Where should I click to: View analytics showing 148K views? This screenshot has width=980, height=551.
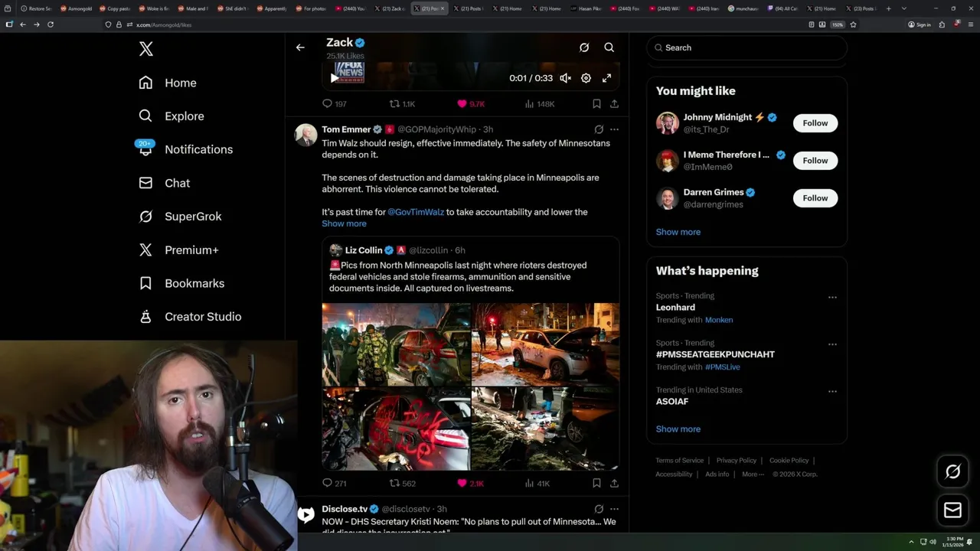pos(540,104)
